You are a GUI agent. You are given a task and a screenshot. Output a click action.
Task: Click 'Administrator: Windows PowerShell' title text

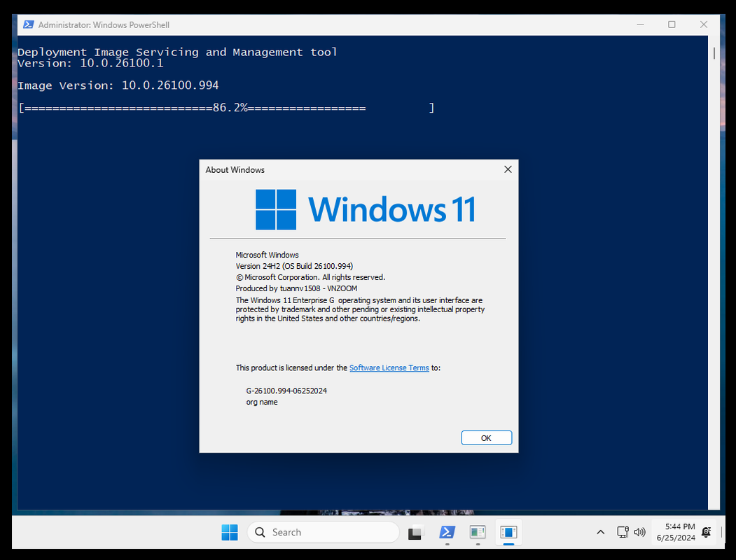104,25
